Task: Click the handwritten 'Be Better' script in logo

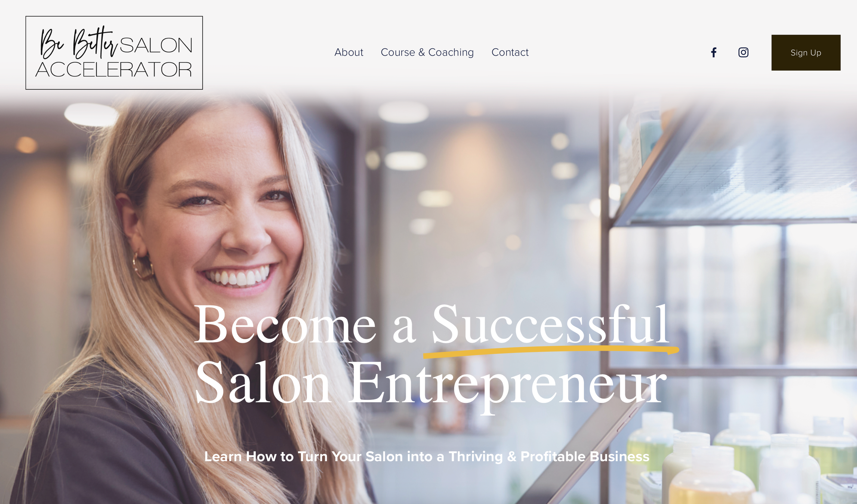Action: 79,43
